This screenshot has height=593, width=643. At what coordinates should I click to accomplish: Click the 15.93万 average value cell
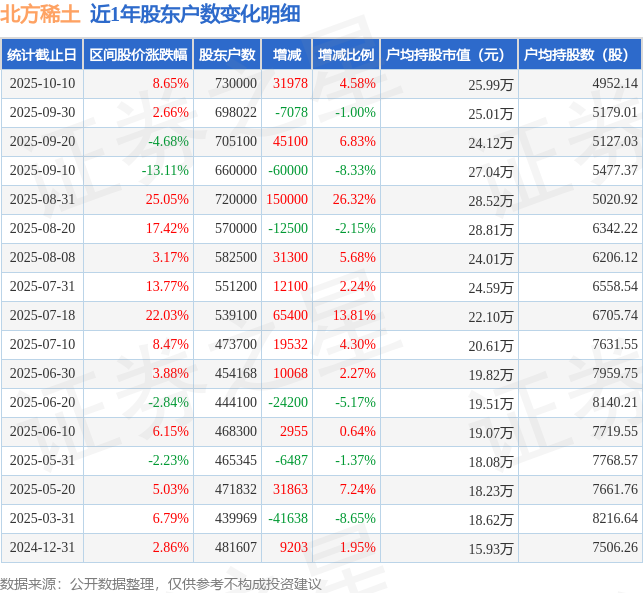(449, 547)
